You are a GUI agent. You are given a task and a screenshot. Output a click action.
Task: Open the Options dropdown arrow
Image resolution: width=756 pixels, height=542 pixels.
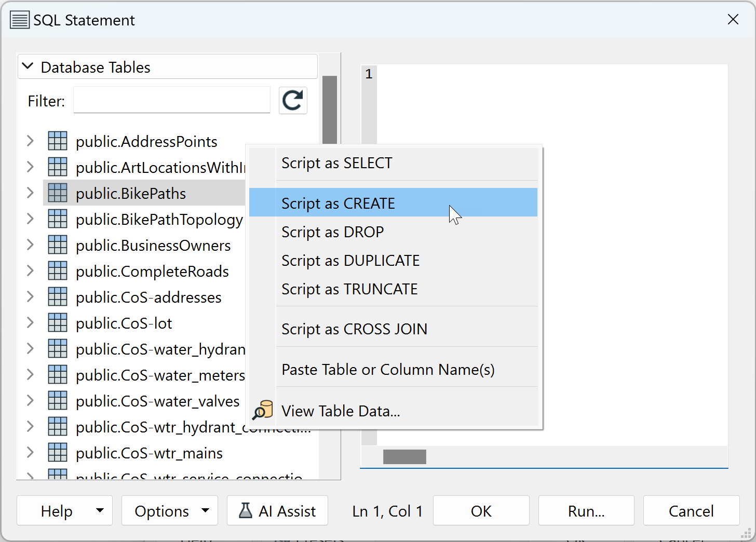coord(206,511)
